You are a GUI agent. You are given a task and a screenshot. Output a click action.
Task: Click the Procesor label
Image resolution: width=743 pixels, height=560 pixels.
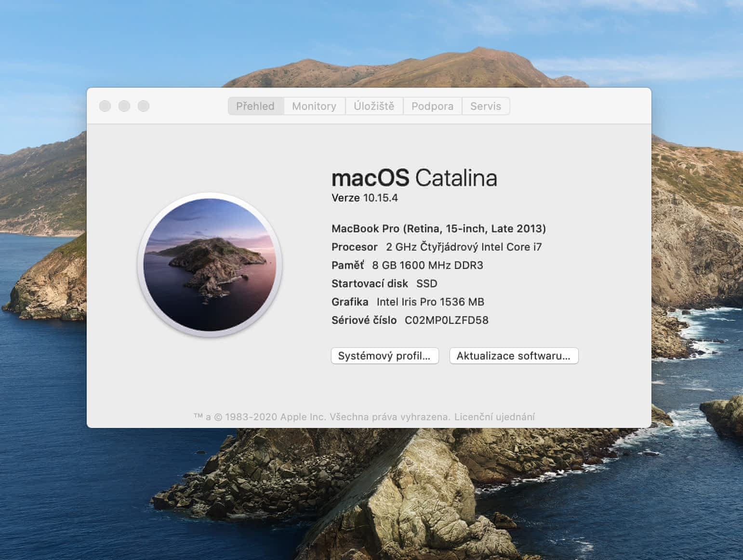click(x=355, y=247)
